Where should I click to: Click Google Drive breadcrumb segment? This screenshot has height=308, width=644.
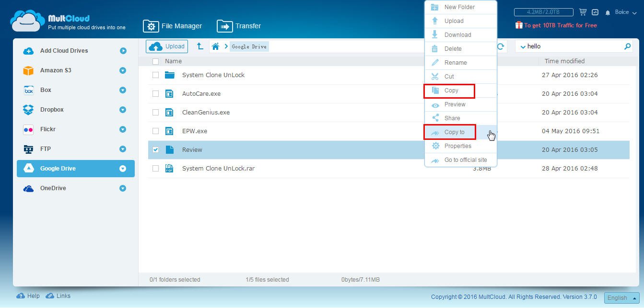[x=249, y=46]
